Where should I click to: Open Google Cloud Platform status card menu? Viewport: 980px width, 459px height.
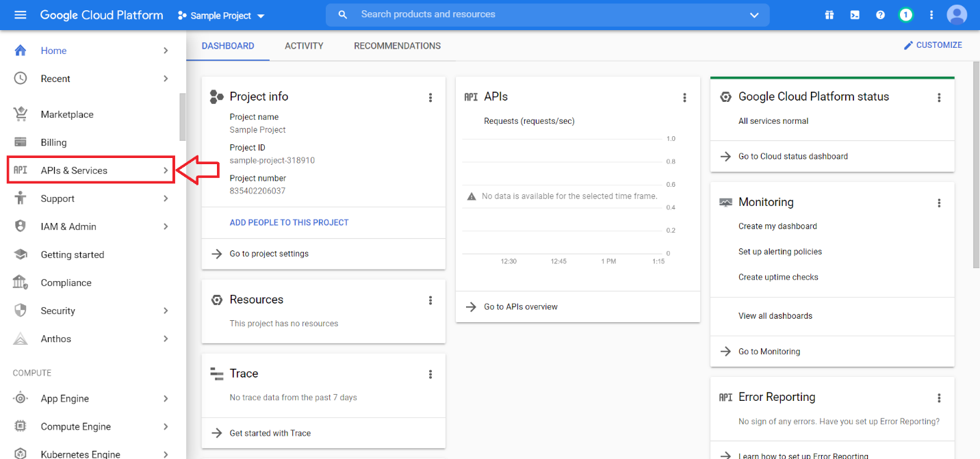tap(939, 98)
